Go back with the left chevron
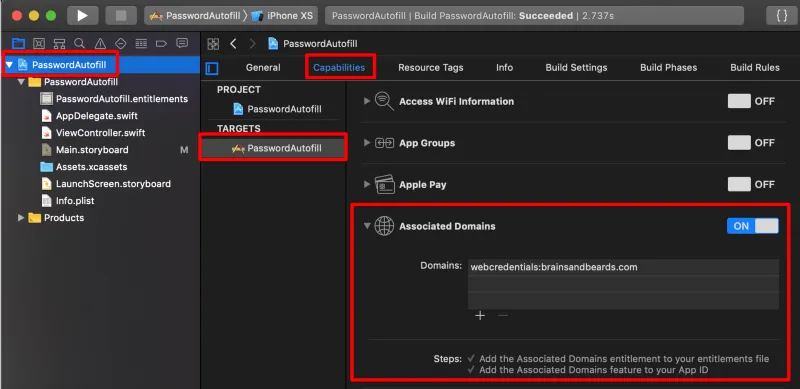 tap(233, 44)
